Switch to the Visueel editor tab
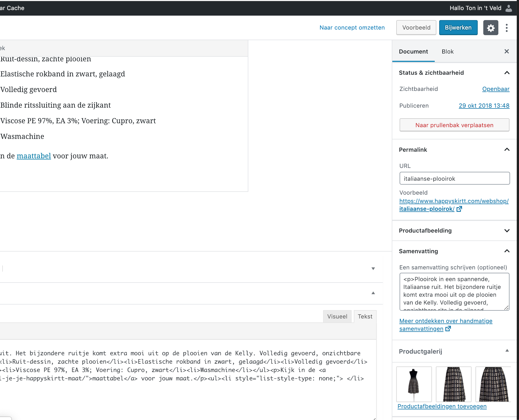 click(337, 317)
